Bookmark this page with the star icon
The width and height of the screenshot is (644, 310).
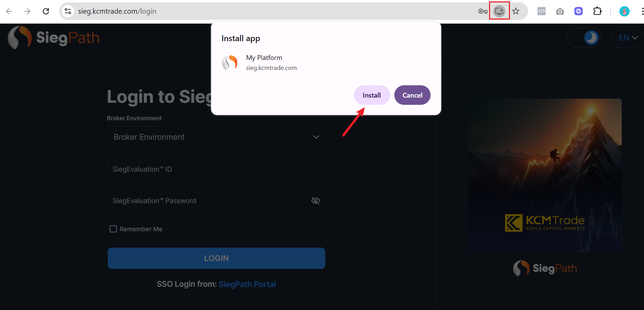[516, 11]
